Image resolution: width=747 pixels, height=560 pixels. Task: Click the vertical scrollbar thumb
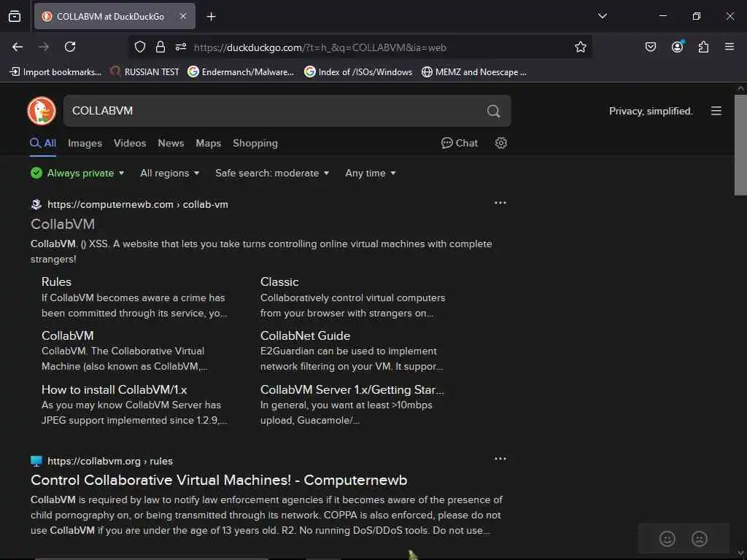[740, 145]
